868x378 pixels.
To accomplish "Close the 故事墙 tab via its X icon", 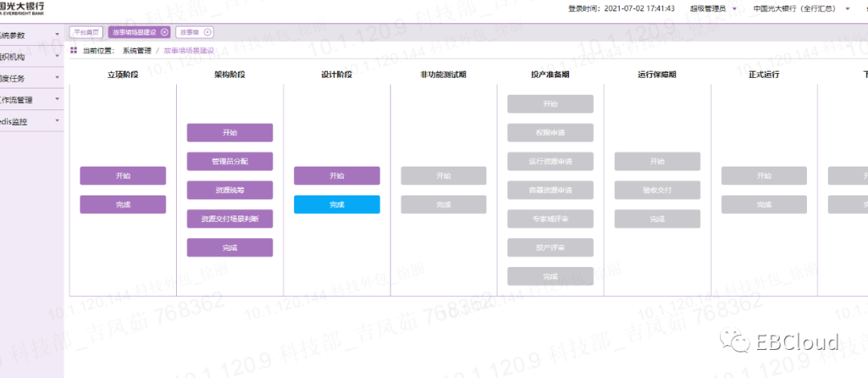I will [x=208, y=32].
